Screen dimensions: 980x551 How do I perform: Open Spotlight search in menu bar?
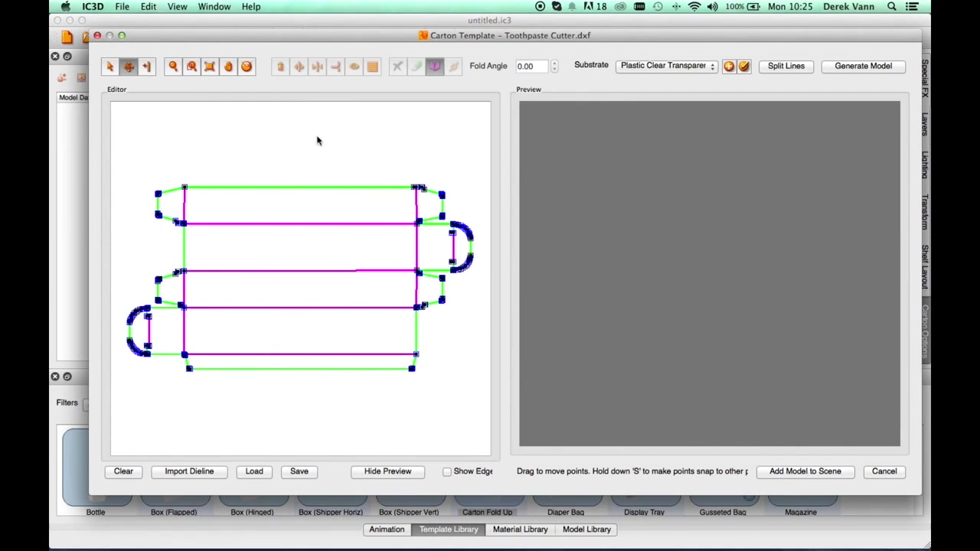point(892,7)
